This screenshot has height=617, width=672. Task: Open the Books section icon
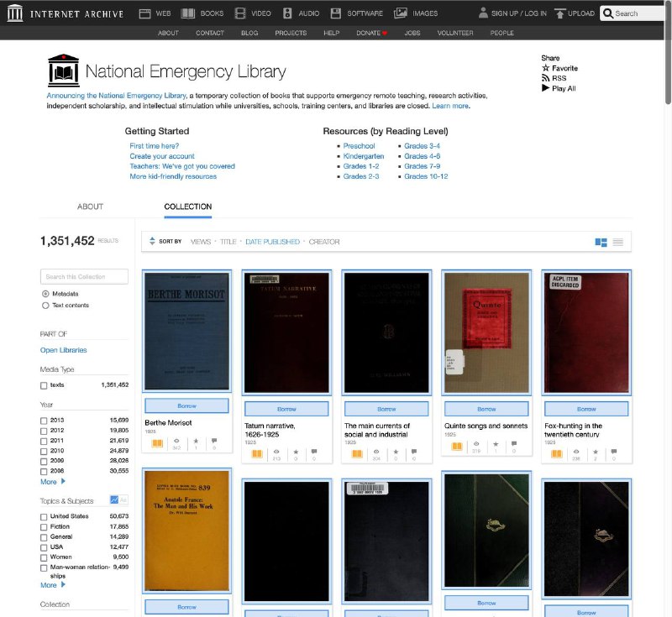click(x=187, y=13)
